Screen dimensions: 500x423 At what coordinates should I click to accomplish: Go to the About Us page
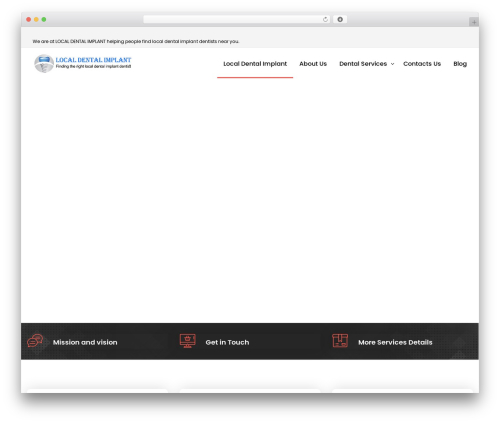coord(313,64)
